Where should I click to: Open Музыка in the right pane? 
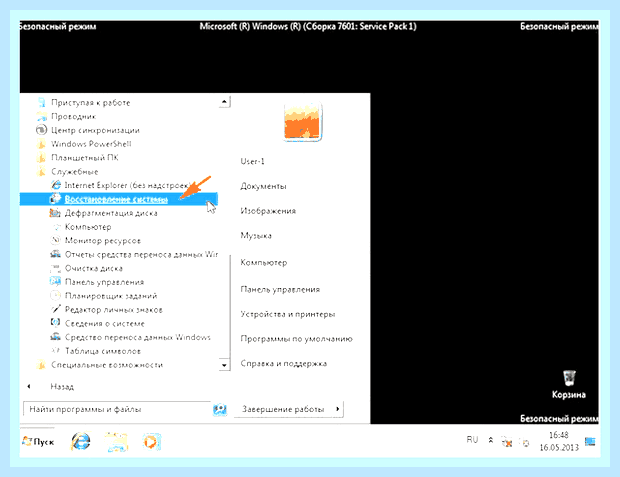tap(256, 235)
